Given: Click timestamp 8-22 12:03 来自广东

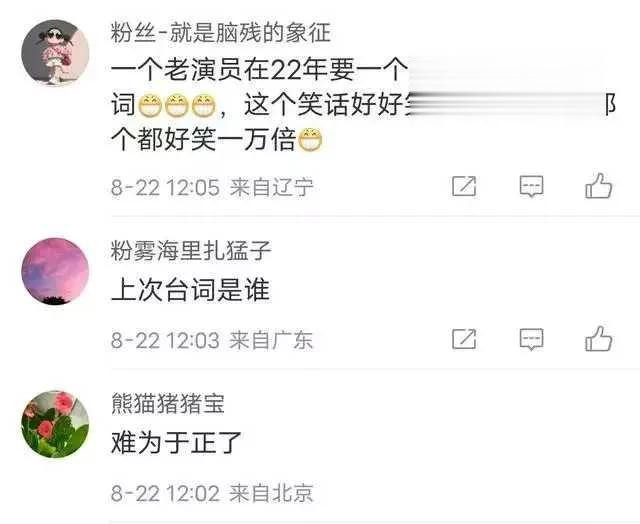Looking at the screenshot, I should 212,340.
